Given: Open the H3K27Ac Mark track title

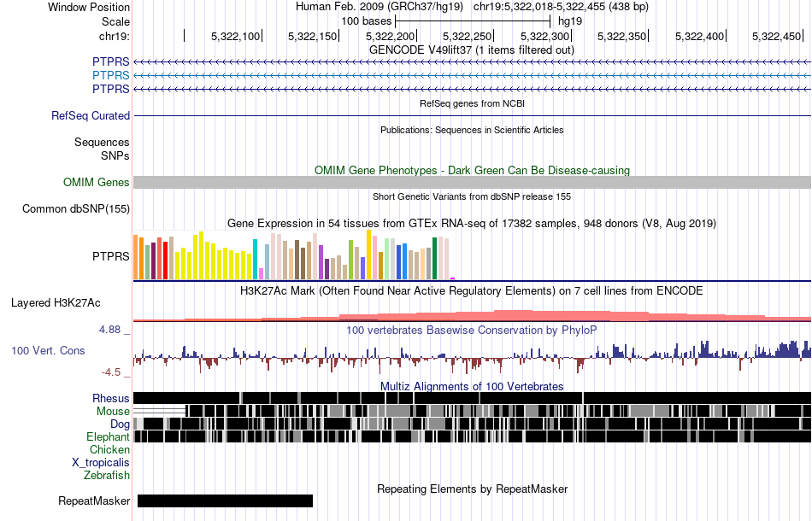Looking at the screenshot, I should (472, 290).
